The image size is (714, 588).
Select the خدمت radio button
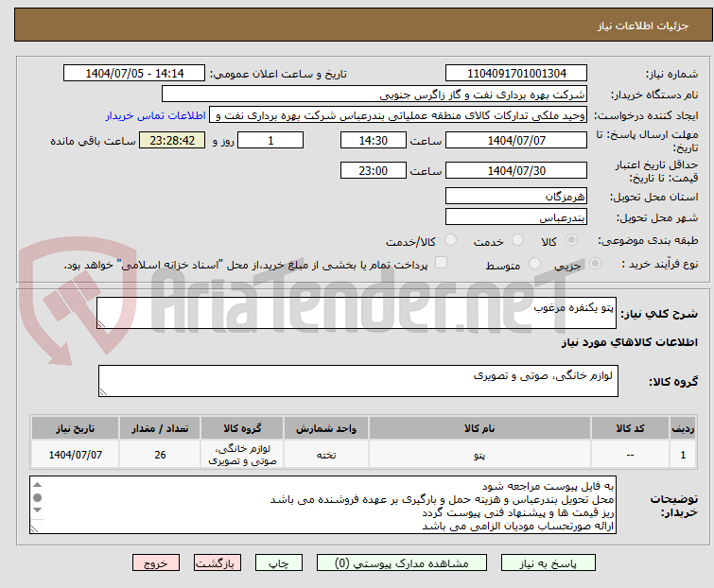(x=517, y=240)
